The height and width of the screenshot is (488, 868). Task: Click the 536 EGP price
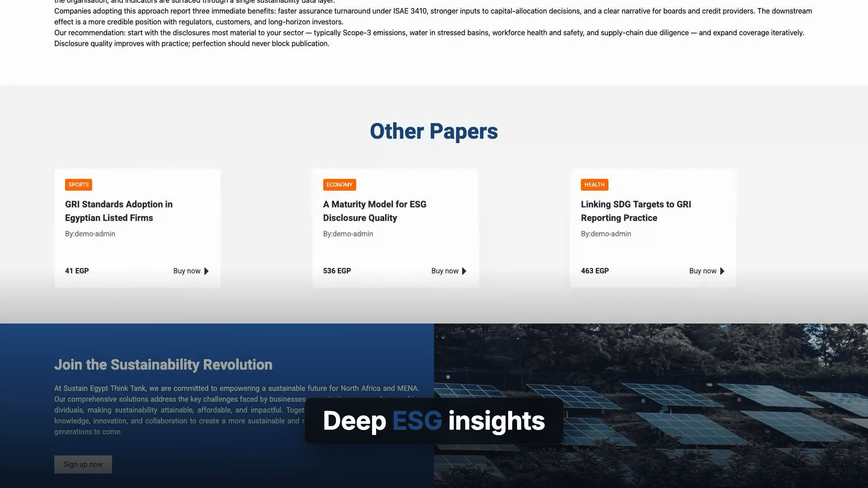pos(337,271)
